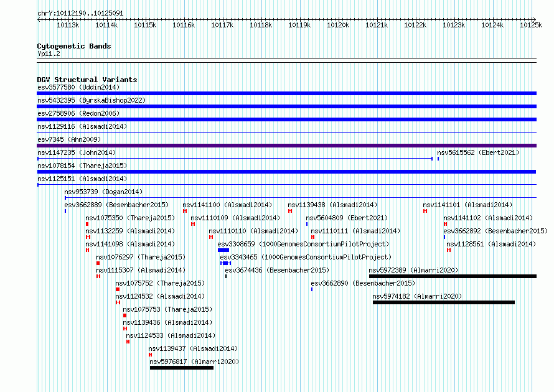Click the esv2758906 (Redon2006) label
Image resolution: width=554 pixels, height=392 pixels.
tap(78, 113)
